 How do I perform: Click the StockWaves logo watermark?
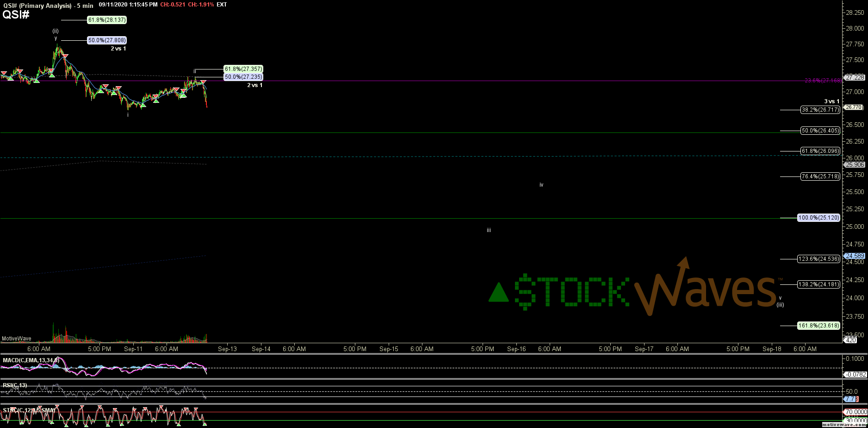634,290
